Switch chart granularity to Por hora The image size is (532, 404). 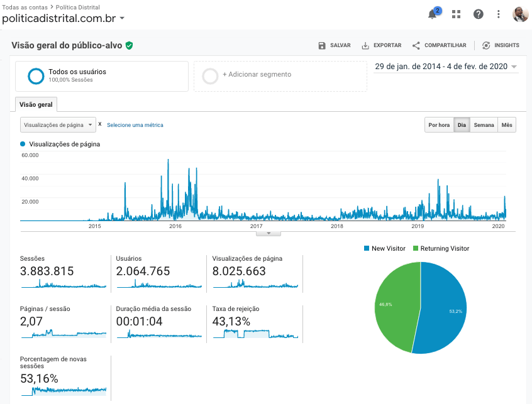(x=439, y=125)
